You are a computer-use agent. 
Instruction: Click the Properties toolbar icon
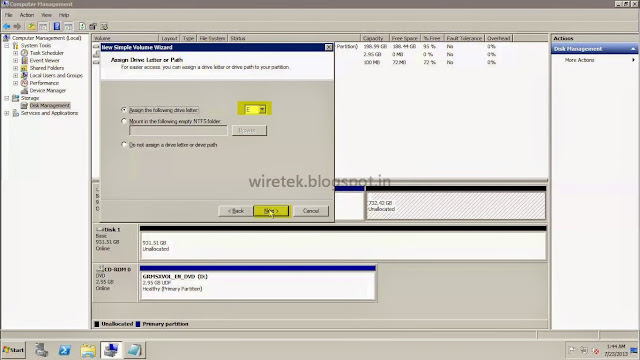93,27
